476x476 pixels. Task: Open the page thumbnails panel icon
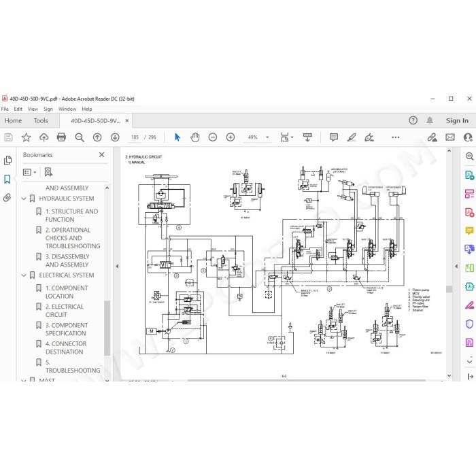[7, 160]
